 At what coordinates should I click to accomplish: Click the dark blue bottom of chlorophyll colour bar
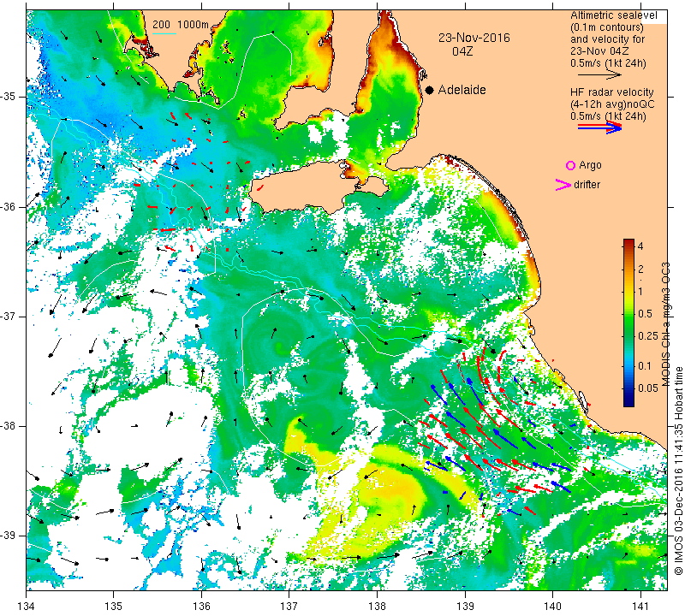tap(628, 403)
